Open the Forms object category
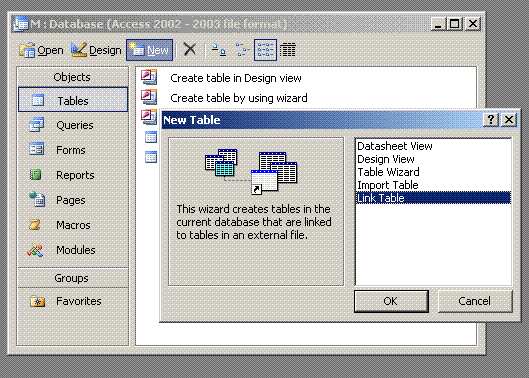Image resolution: width=529 pixels, height=378 pixels. tap(73, 150)
